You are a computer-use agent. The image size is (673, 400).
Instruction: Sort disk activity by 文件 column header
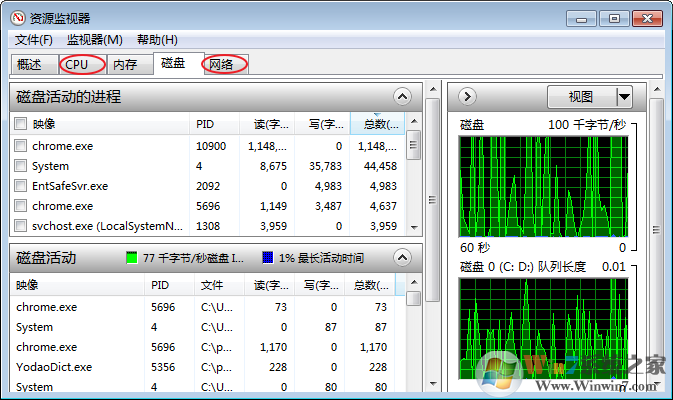coord(219,285)
